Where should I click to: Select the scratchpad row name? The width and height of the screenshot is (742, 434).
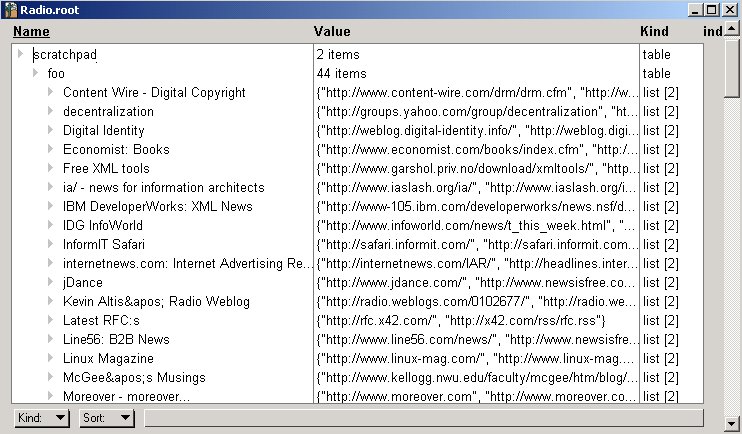click(65, 54)
